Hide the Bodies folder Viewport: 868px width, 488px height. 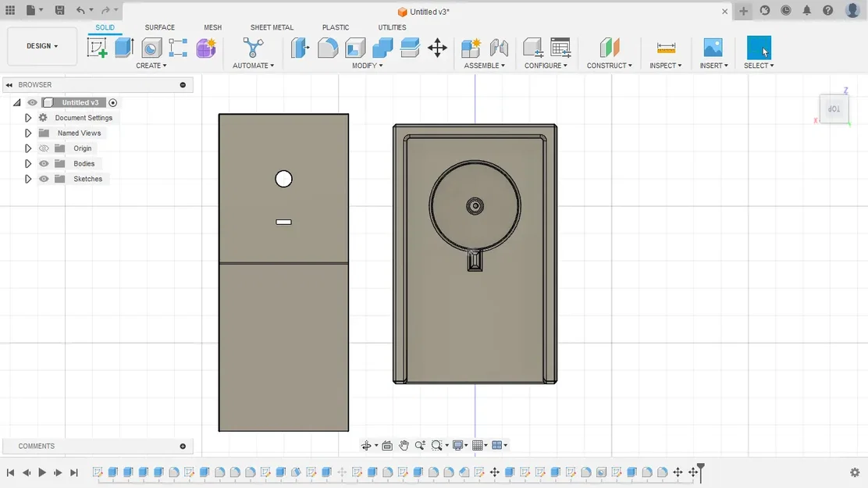[44, 163]
